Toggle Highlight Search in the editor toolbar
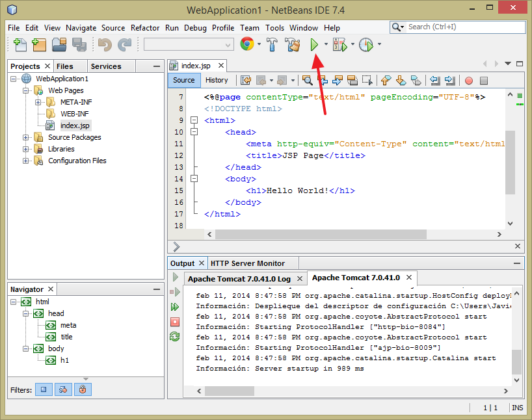532x420 pixels. point(352,80)
